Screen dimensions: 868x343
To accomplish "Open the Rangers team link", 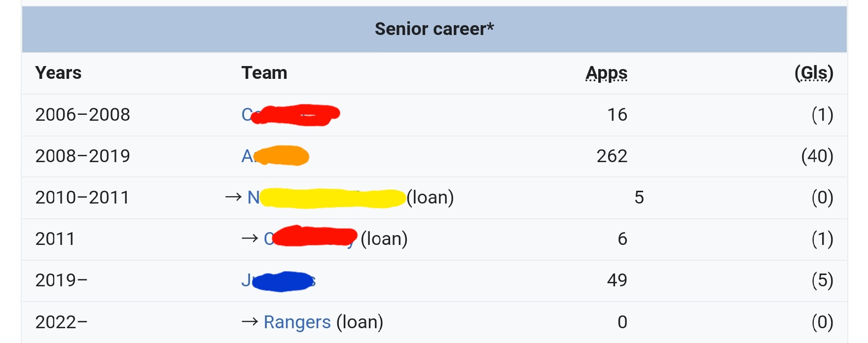I will pyautogui.click(x=297, y=322).
